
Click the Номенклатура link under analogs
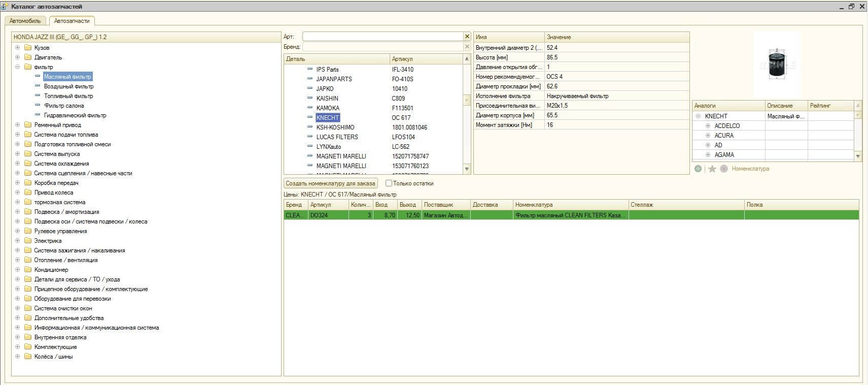pyautogui.click(x=750, y=169)
